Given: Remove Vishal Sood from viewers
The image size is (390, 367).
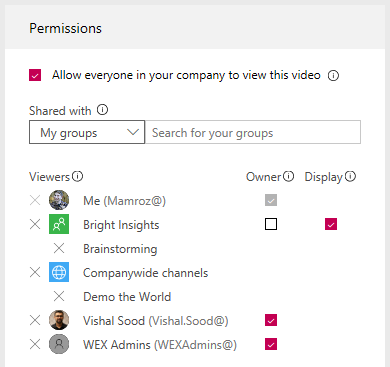Looking at the screenshot, I should [35, 320].
